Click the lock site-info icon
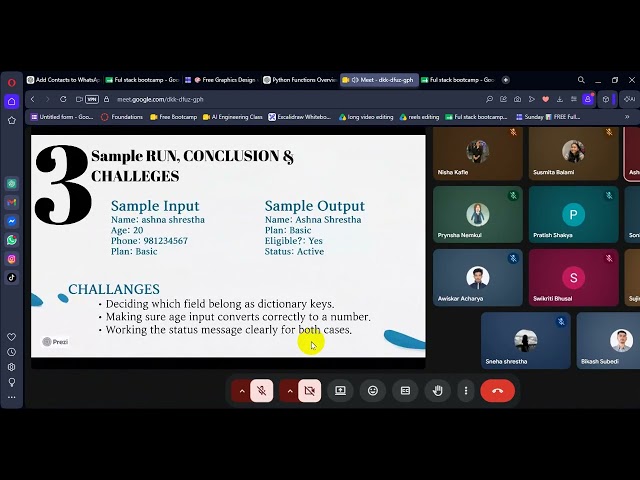This screenshot has width=640, height=480. click(x=107, y=99)
